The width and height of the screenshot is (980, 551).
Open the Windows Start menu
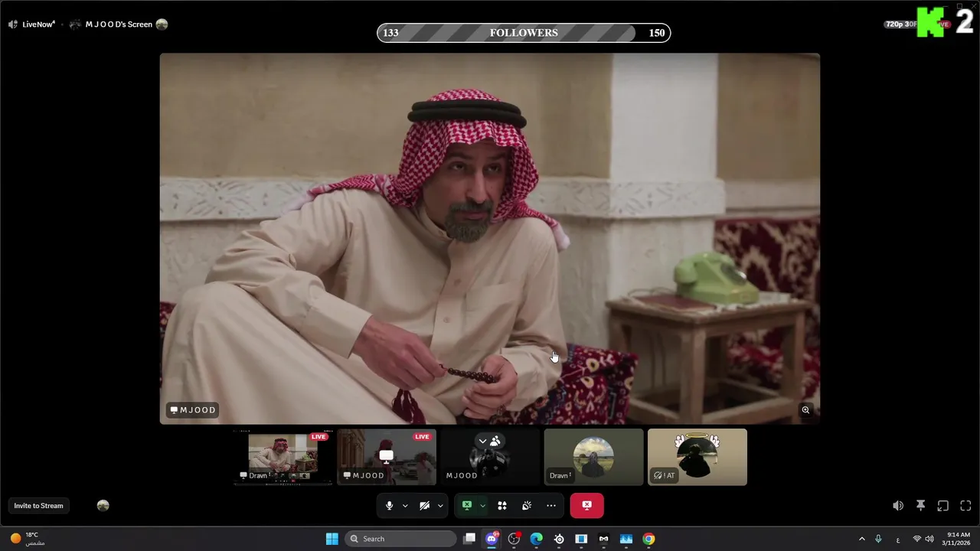point(332,539)
